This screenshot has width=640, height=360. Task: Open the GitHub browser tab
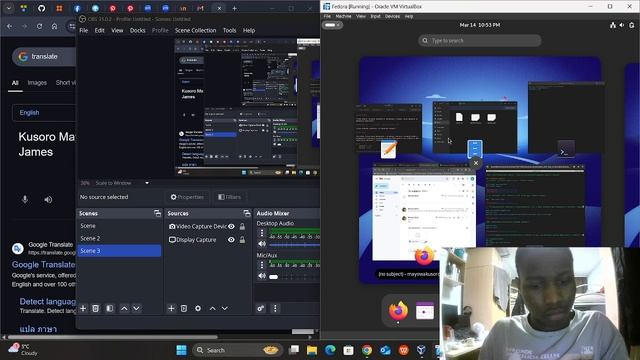pyautogui.click(x=42, y=8)
